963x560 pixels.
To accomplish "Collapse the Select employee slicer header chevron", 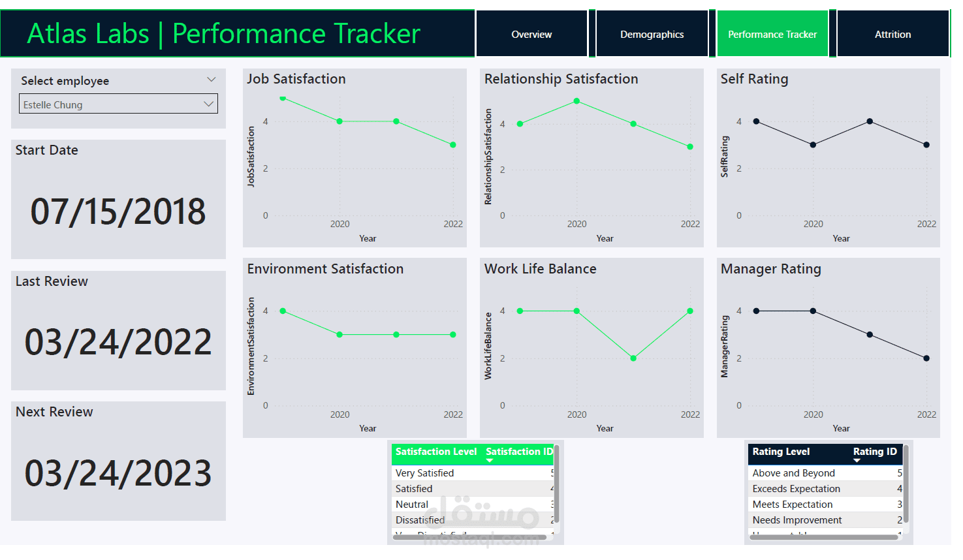I will (211, 80).
